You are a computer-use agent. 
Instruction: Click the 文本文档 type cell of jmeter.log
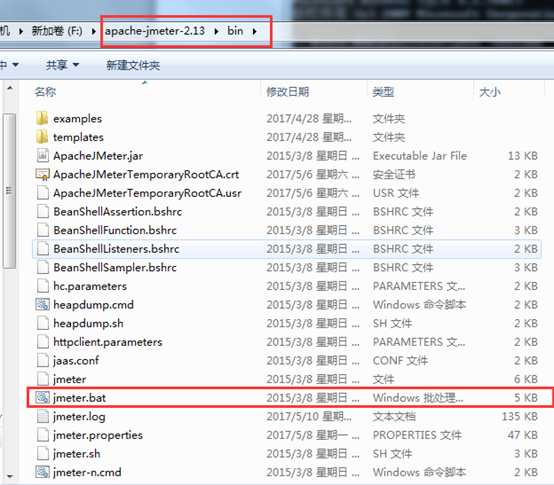click(394, 416)
